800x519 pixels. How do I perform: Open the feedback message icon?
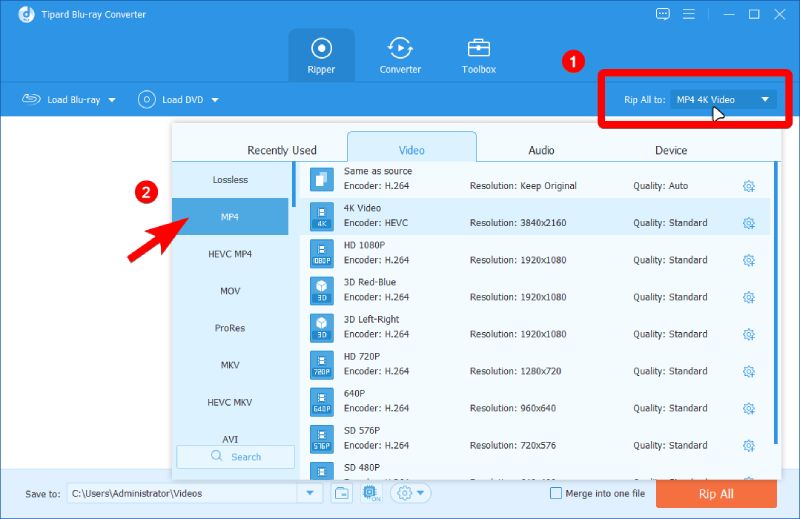click(663, 14)
